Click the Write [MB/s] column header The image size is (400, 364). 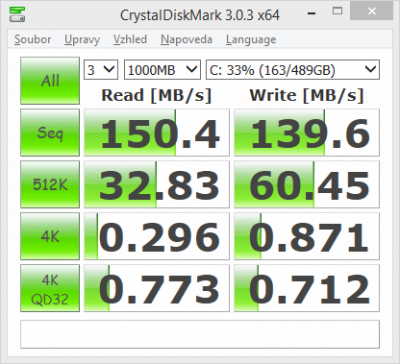point(307,95)
